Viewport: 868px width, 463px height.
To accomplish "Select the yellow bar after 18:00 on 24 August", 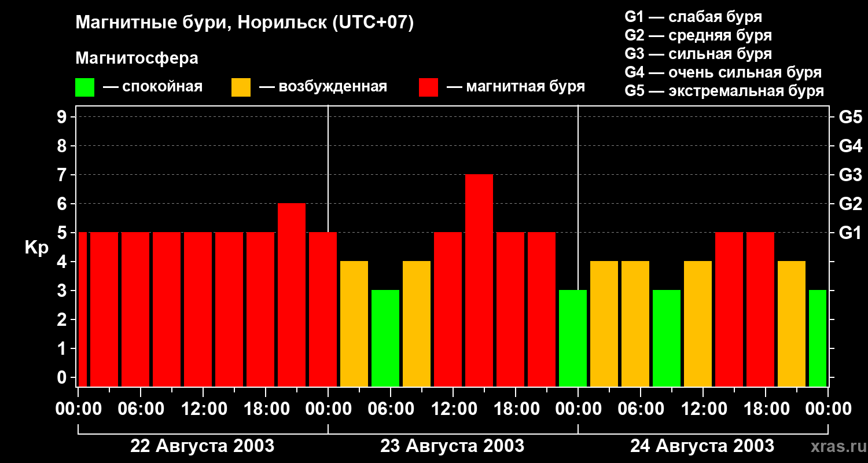I will [792, 324].
